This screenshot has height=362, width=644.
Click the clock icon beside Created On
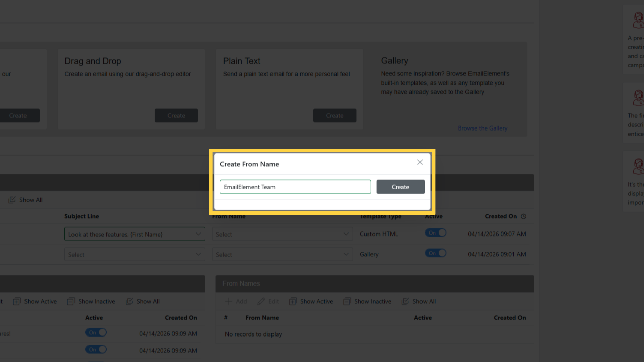[523, 216]
